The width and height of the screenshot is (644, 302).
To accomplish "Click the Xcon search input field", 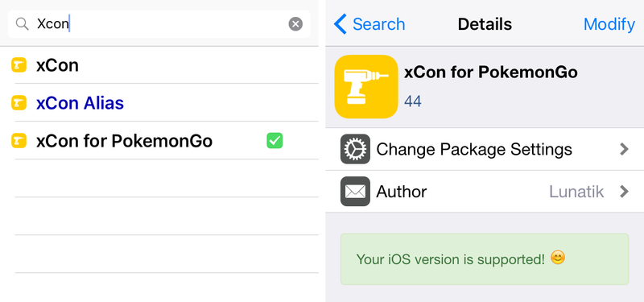I will pyautogui.click(x=159, y=24).
